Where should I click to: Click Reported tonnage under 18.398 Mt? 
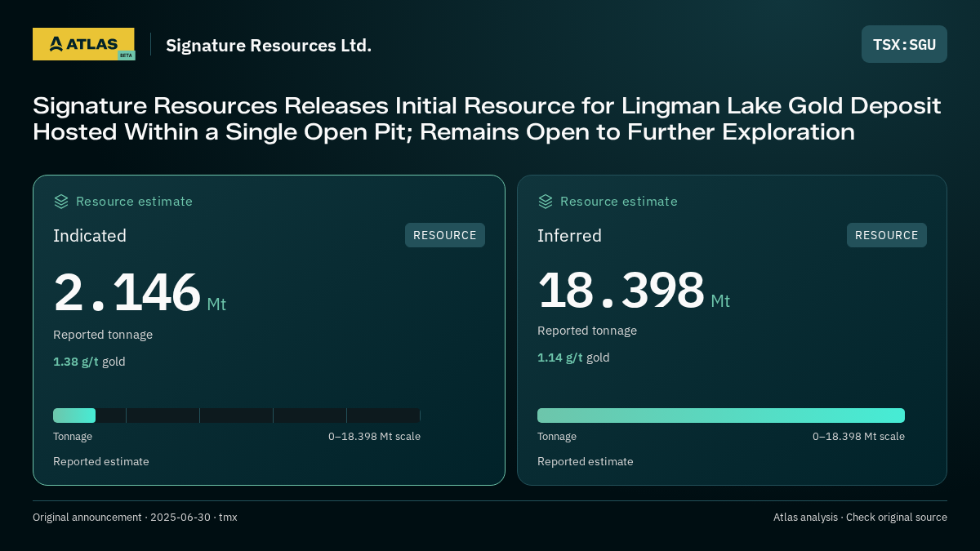point(587,331)
